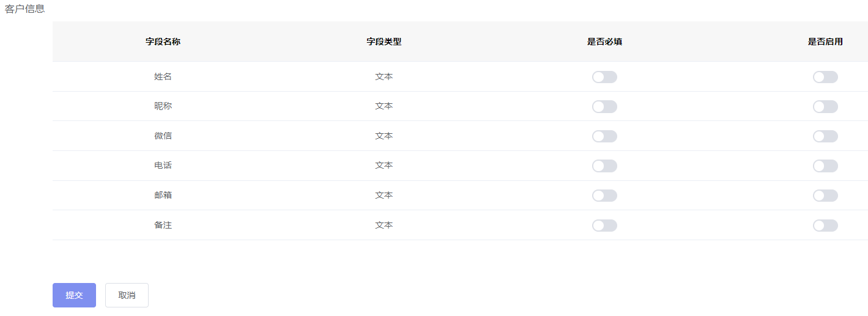The width and height of the screenshot is (868, 316).
Task: Toggle required switch for 微信 field
Action: [x=604, y=136]
